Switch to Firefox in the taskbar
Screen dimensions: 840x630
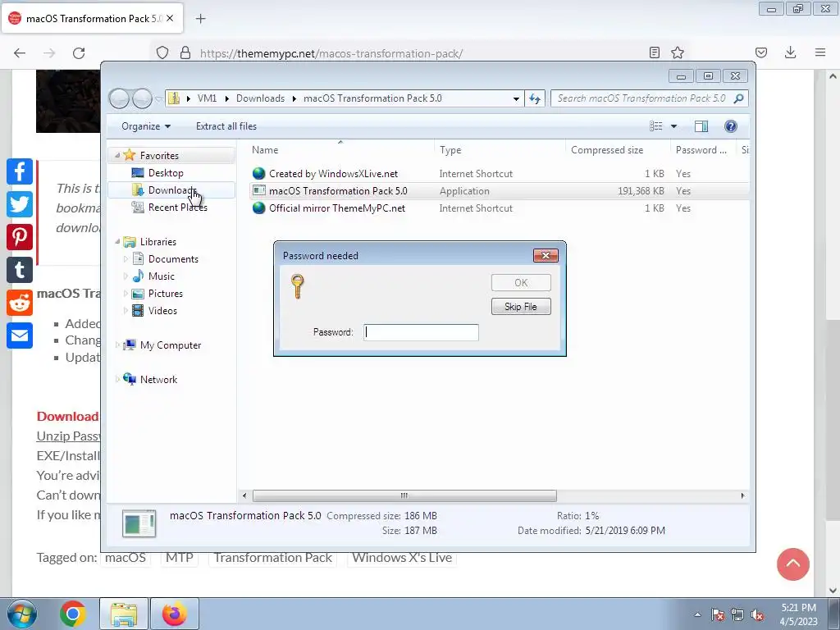point(175,614)
